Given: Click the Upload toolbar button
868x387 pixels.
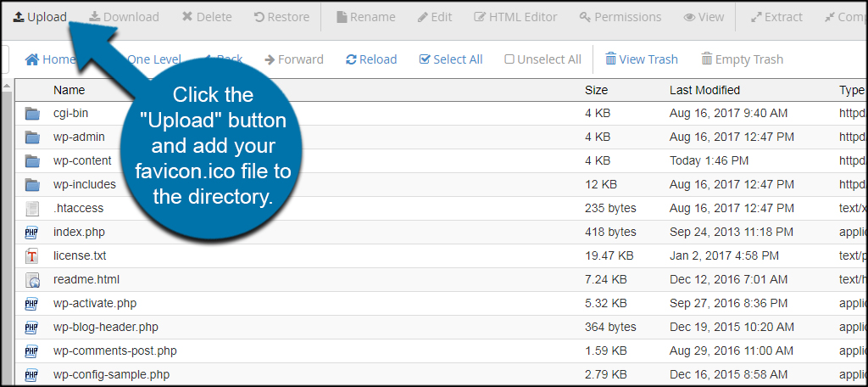Looking at the screenshot, I should pyautogui.click(x=40, y=17).
